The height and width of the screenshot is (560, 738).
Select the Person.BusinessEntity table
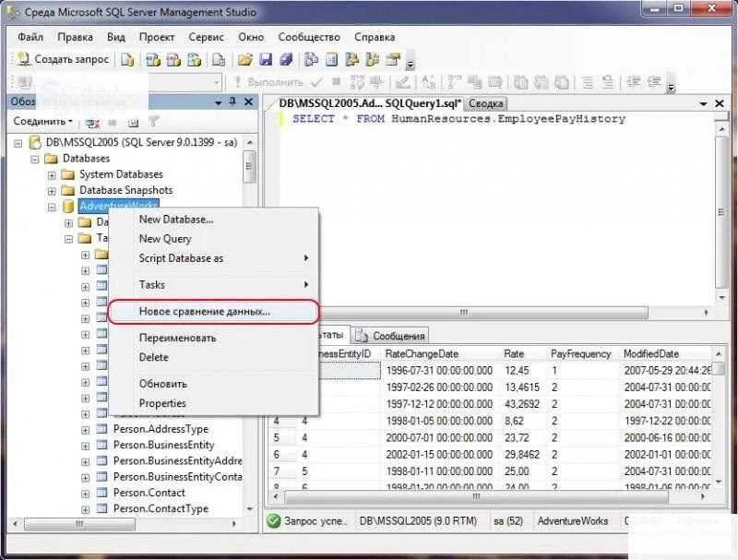[x=163, y=446]
